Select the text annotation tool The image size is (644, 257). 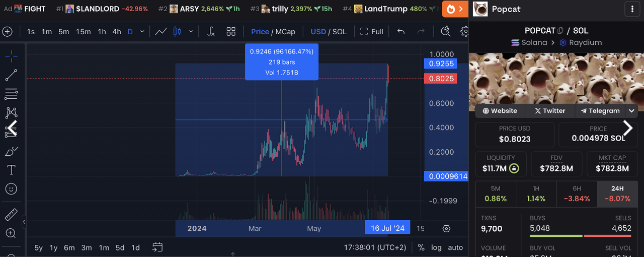[x=11, y=170]
